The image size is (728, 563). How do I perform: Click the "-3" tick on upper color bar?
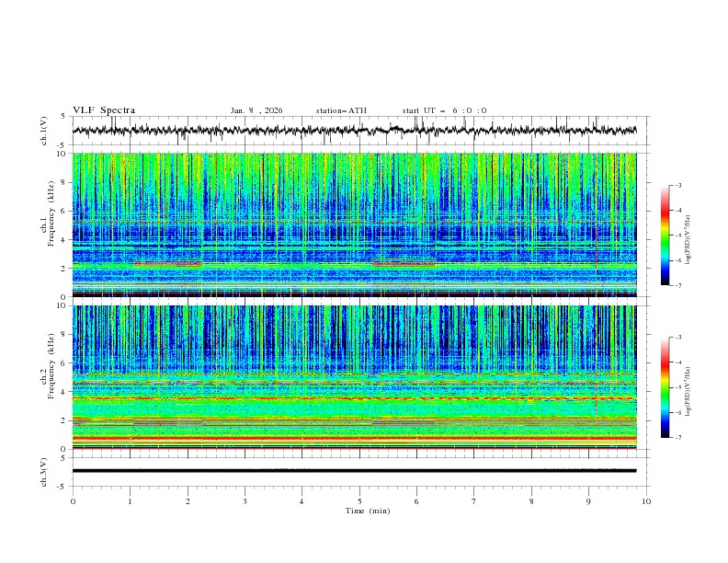tap(678, 185)
